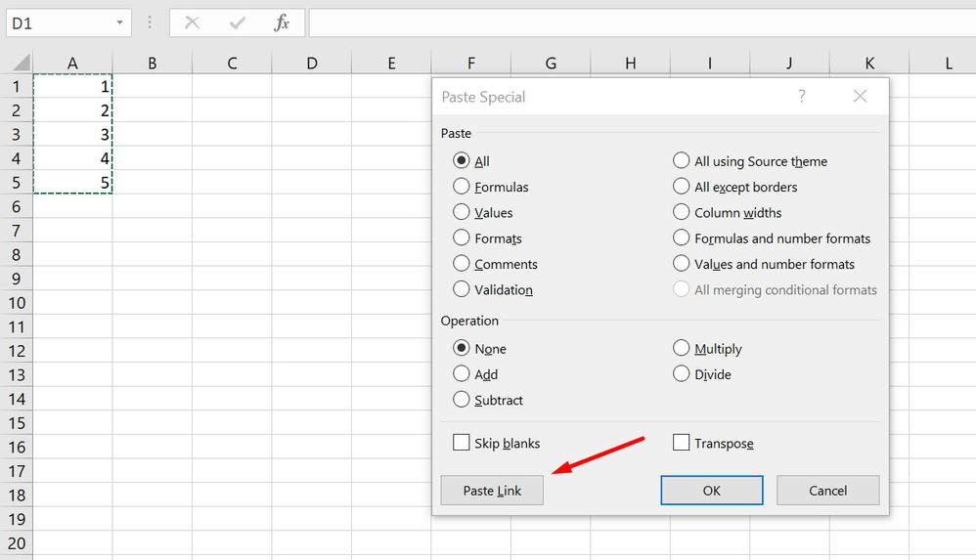Click the three-dot formula bar grip handle
Image resolution: width=976 pixels, height=560 pixels.
(x=150, y=23)
